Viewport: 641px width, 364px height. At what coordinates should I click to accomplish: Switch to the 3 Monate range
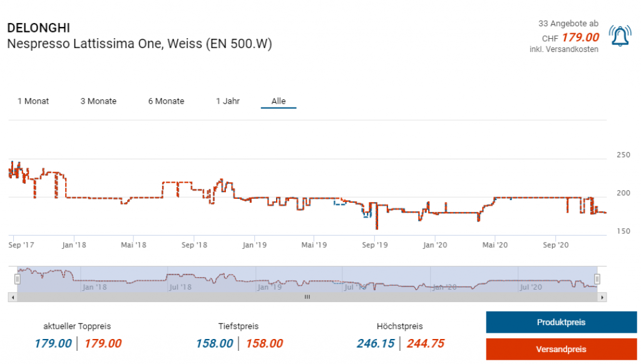coord(98,101)
